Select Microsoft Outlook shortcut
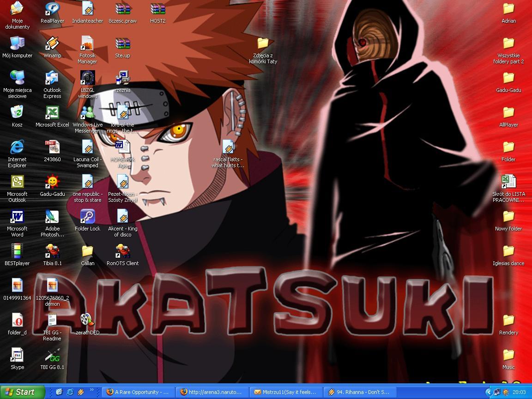 pyautogui.click(x=17, y=181)
